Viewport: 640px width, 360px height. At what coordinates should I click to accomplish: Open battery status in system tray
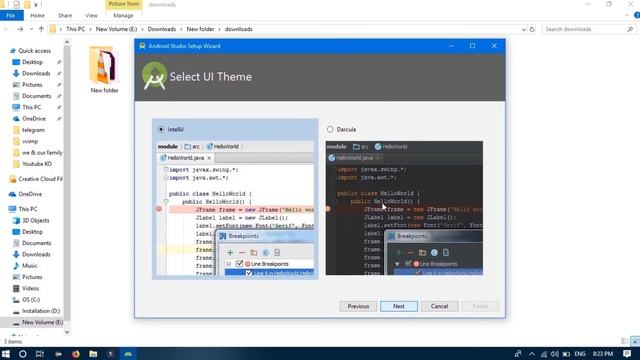pyautogui.click(x=566, y=354)
